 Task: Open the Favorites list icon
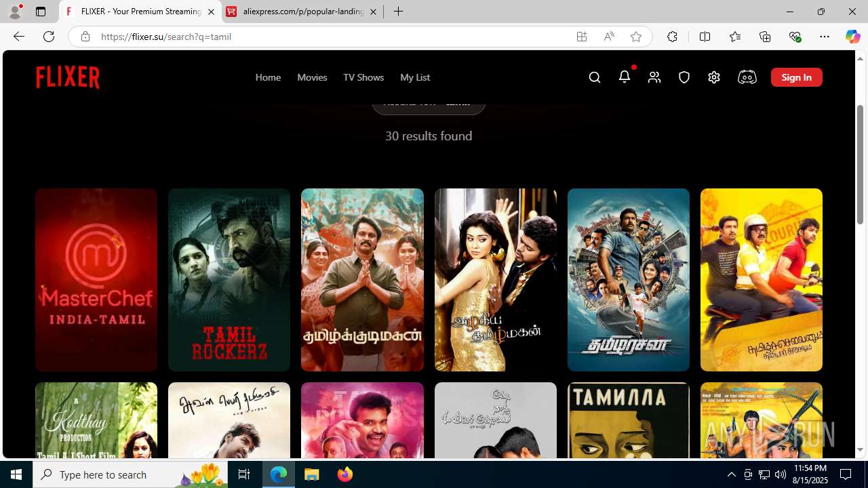[735, 37]
